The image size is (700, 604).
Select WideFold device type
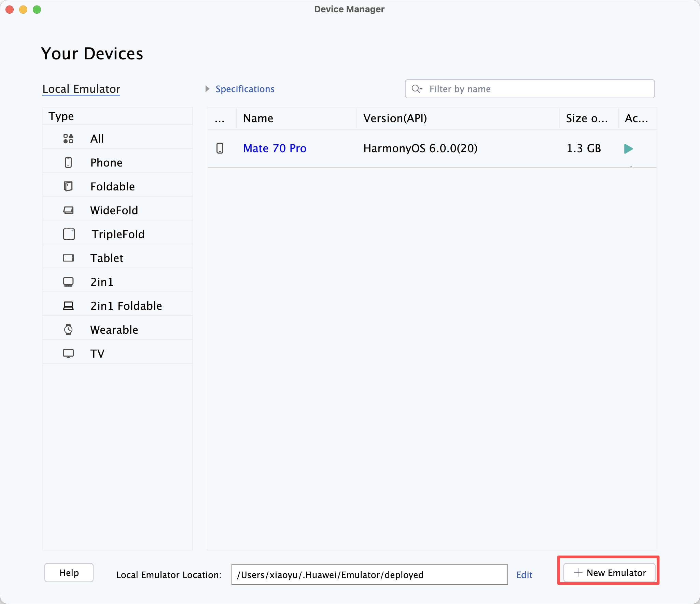click(x=114, y=210)
